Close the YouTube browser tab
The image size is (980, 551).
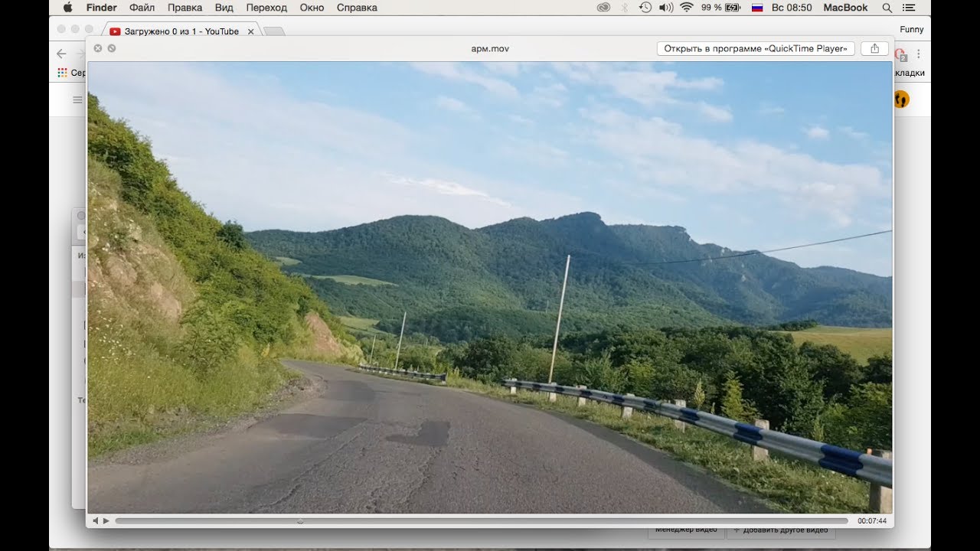pyautogui.click(x=250, y=31)
